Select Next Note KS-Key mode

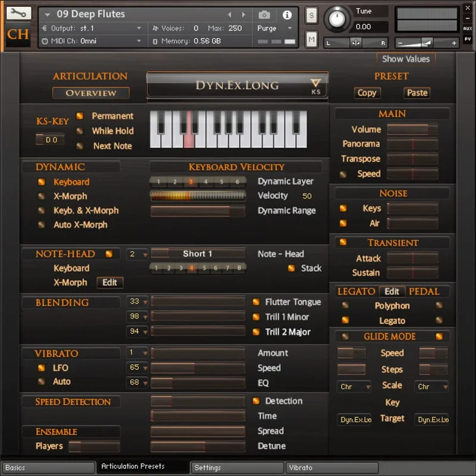[x=80, y=146]
